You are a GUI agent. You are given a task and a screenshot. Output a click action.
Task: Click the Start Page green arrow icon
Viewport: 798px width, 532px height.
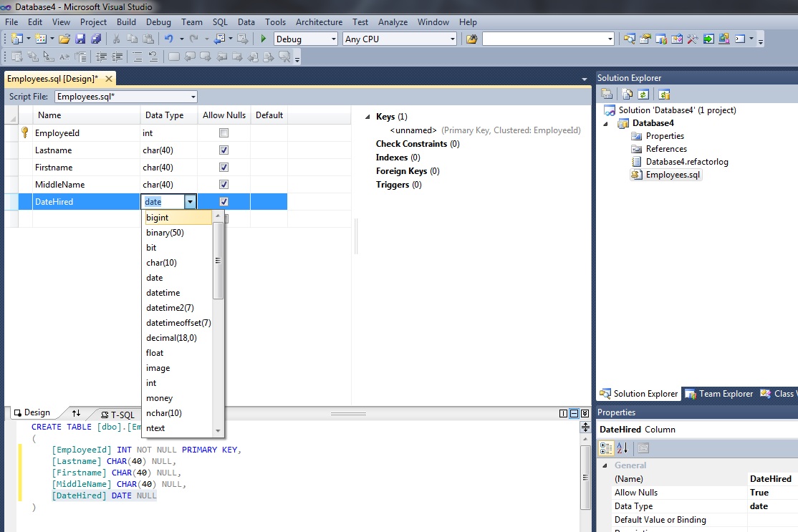[x=708, y=39]
